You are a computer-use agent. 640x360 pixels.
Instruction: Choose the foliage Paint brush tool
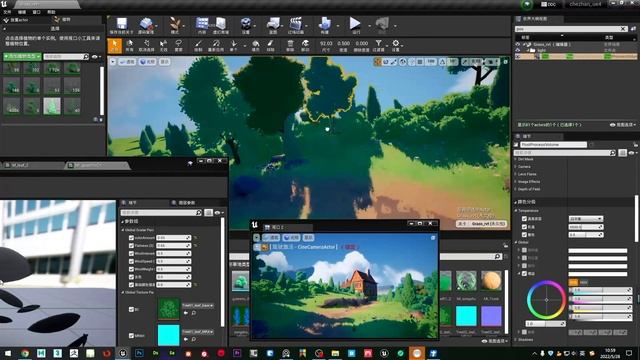tap(198, 45)
